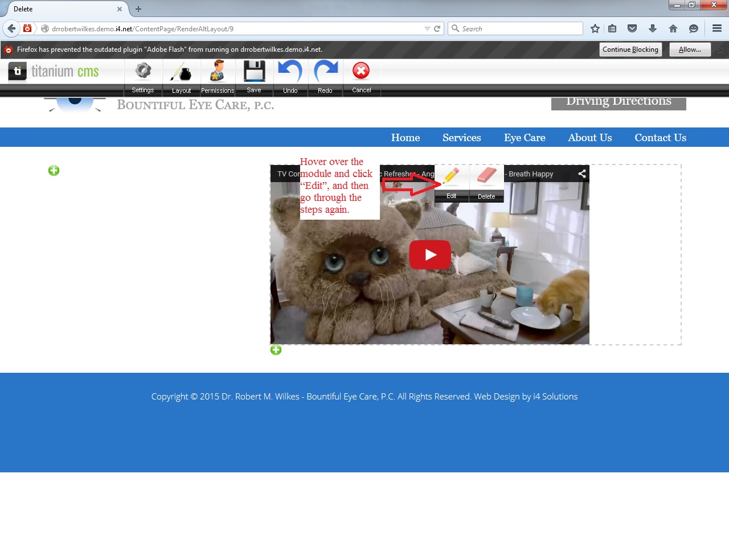Open the Firefox hamburger menu

pos(717,28)
